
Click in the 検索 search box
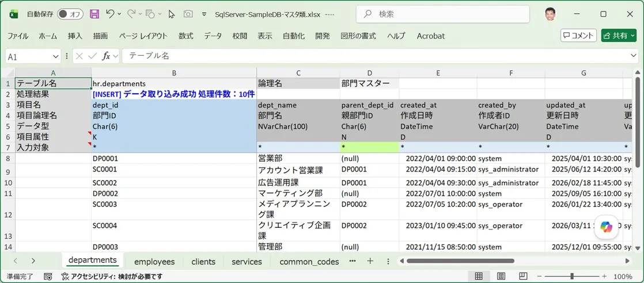pyautogui.click(x=443, y=14)
